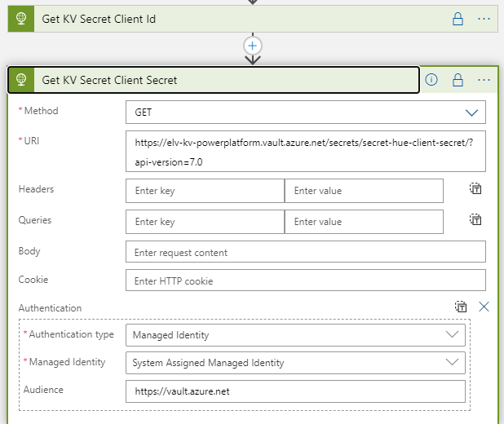Screen dimensions: 504x424
Task: Switch Queries to text mode icon
Action: [x=475, y=219]
